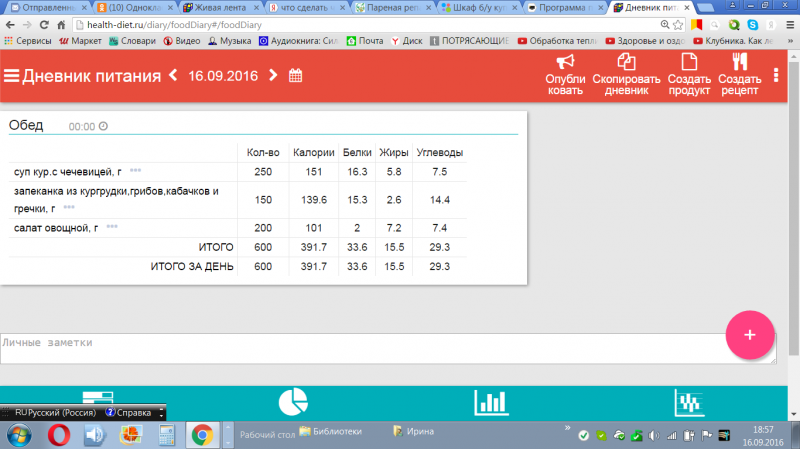
Task: Click Опубликовать megaphone icon
Action: (565, 63)
